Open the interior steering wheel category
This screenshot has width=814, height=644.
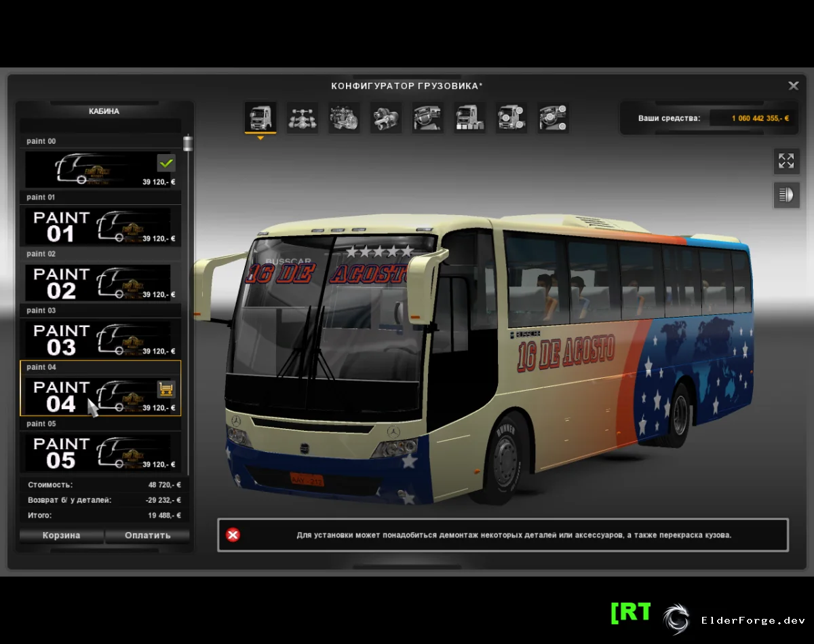(428, 118)
